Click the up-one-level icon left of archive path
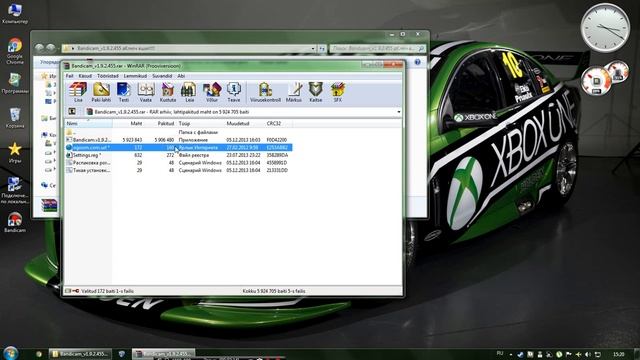640x360 pixels. [72, 111]
